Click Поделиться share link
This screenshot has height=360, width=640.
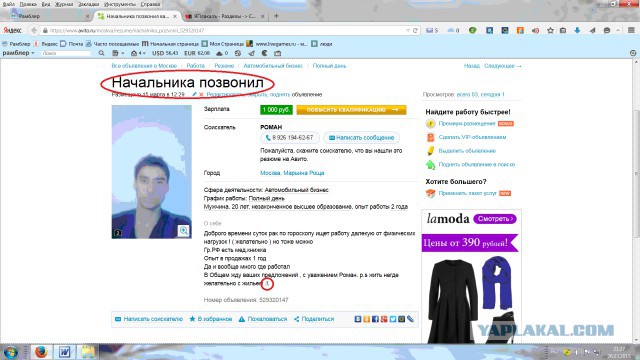pyautogui.click(x=314, y=319)
